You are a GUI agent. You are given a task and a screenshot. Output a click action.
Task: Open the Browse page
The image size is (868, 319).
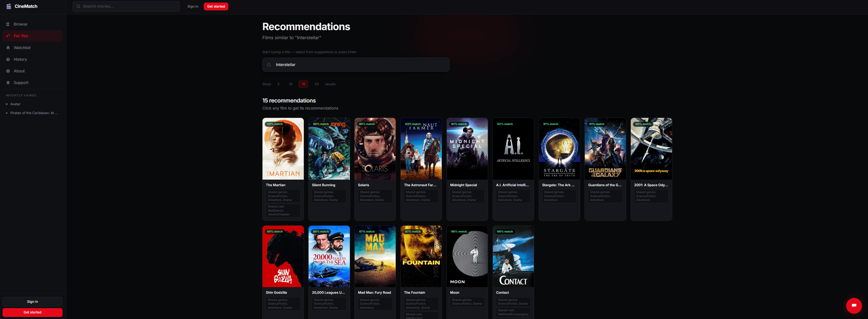(x=32, y=24)
